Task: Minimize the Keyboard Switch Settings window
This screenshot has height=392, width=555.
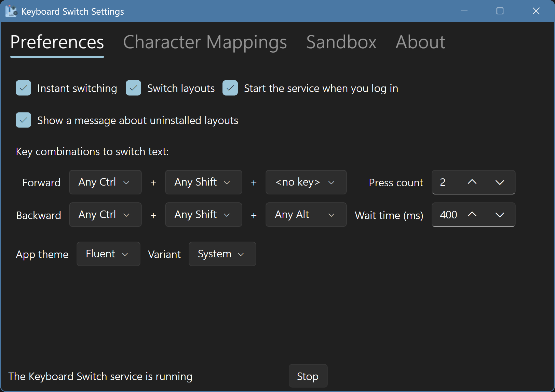Action: [464, 11]
